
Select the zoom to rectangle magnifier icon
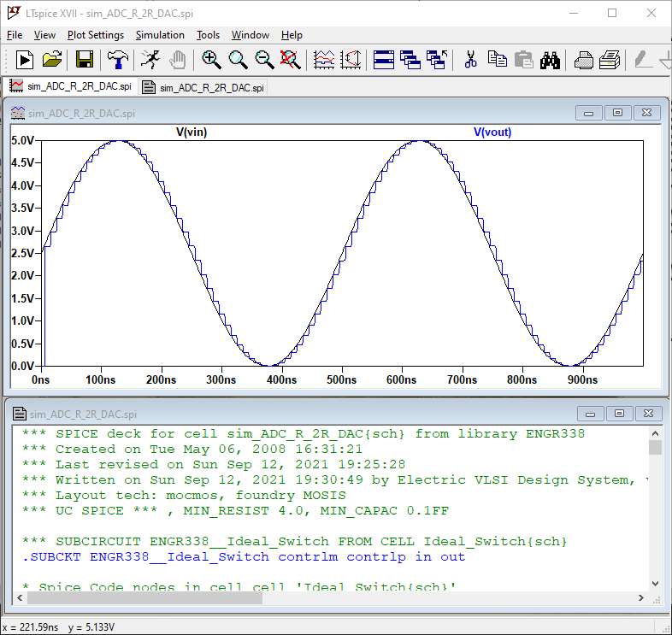coord(238,60)
